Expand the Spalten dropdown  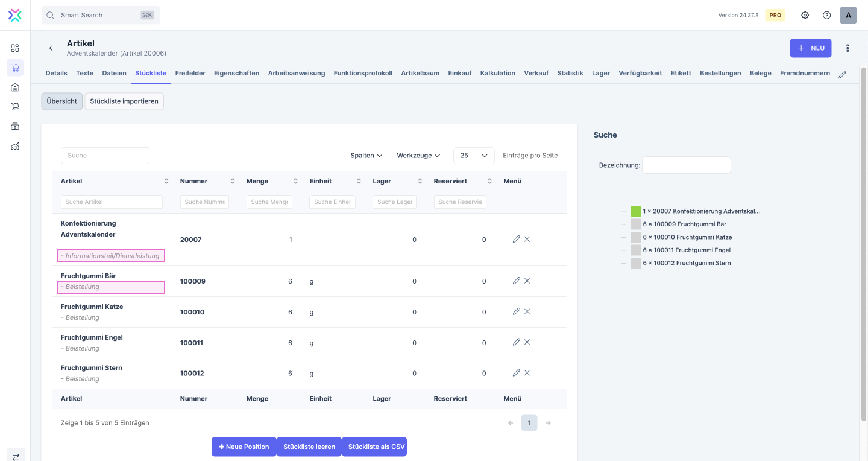coord(366,156)
